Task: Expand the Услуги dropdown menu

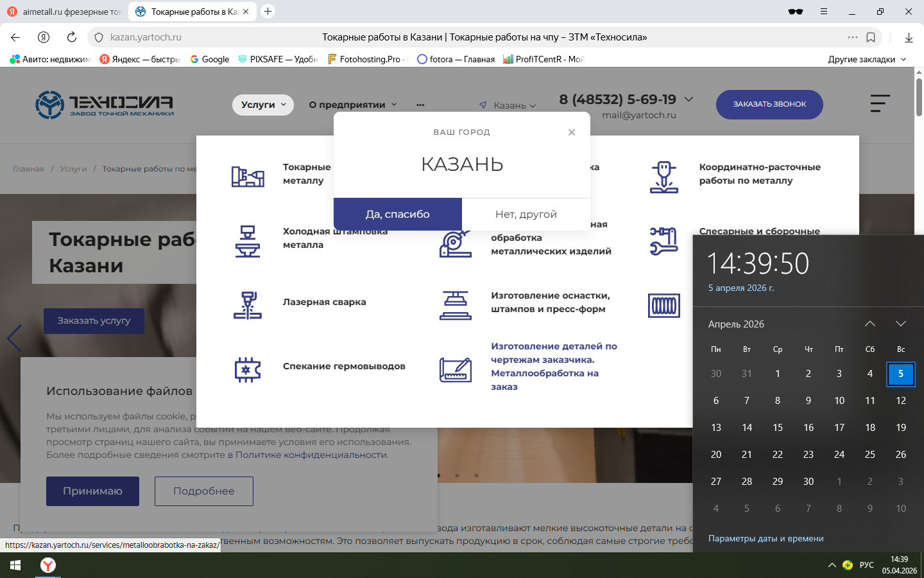Action: coord(263,105)
